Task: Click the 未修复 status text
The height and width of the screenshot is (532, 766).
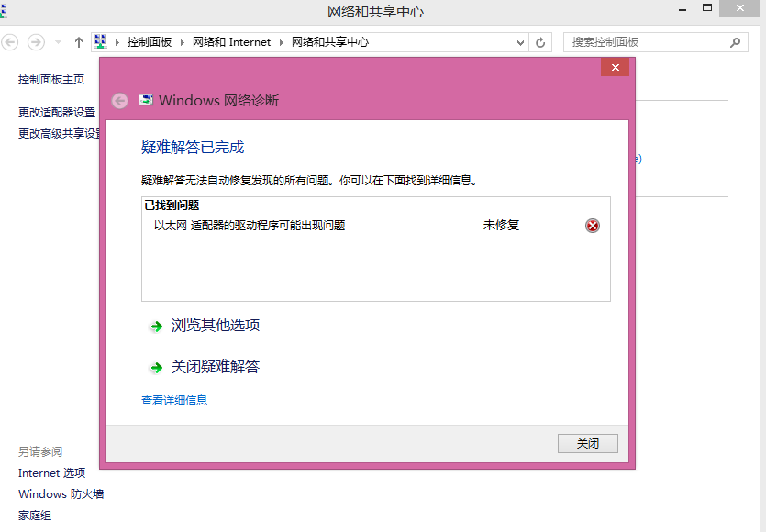Action: pyautogui.click(x=501, y=226)
